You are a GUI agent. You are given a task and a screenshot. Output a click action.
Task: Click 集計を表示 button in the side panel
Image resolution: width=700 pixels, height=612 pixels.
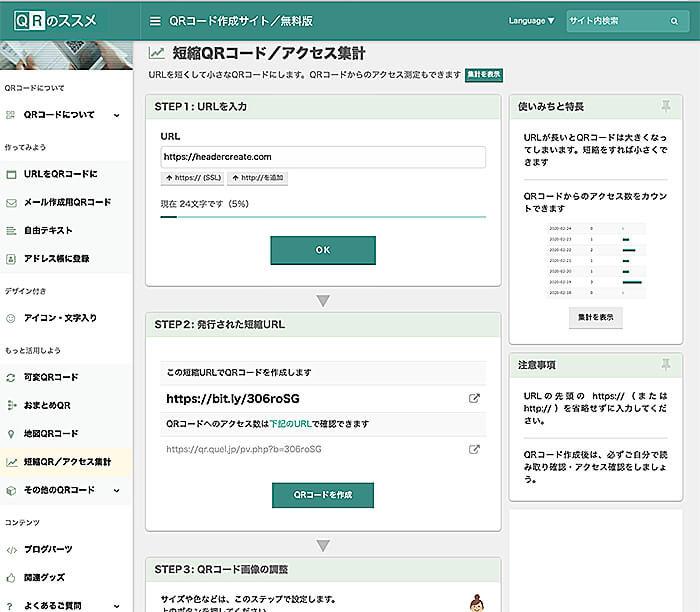pos(596,317)
